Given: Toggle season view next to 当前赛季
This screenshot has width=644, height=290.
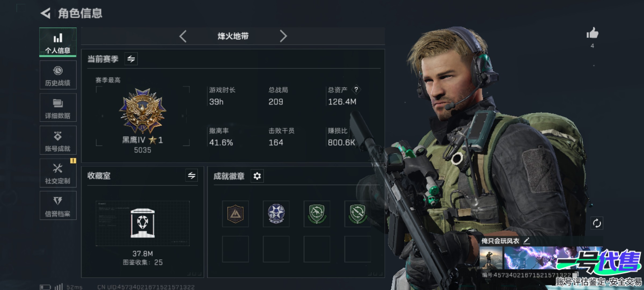Looking at the screenshot, I should coord(131,59).
